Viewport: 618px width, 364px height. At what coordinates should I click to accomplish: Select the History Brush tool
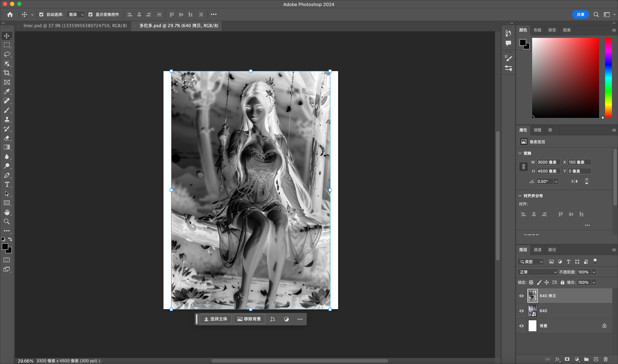point(7,129)
